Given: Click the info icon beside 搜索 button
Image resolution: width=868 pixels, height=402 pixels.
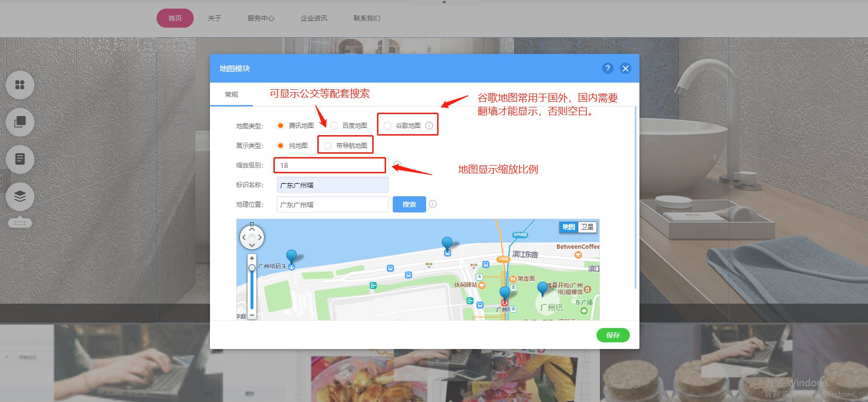Looking at the screenshot, I should pos(433,204).
